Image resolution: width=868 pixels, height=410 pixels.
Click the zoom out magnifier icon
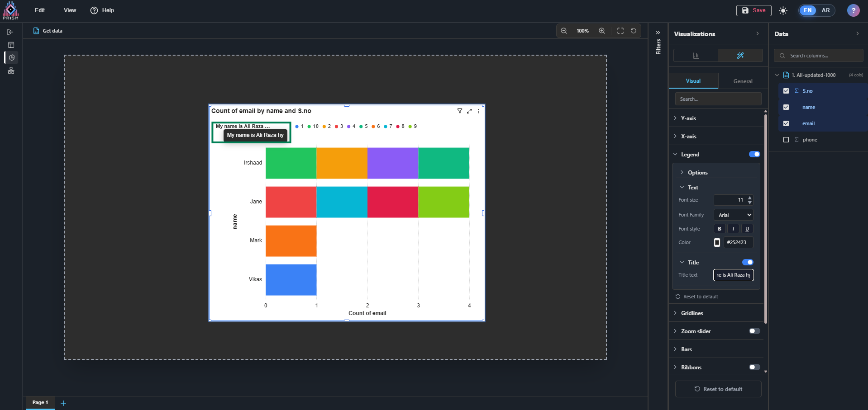point(564,31)
